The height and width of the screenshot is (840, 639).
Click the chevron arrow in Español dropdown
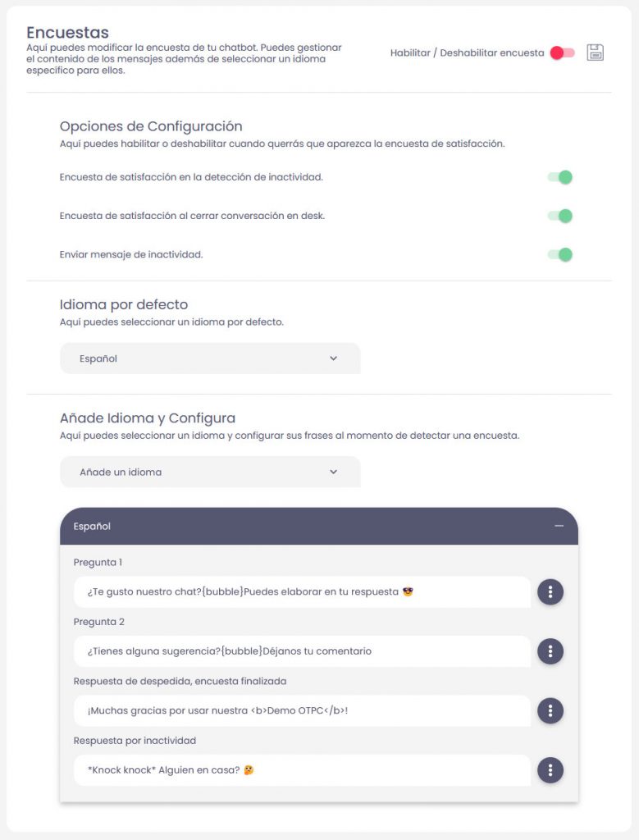333,358
